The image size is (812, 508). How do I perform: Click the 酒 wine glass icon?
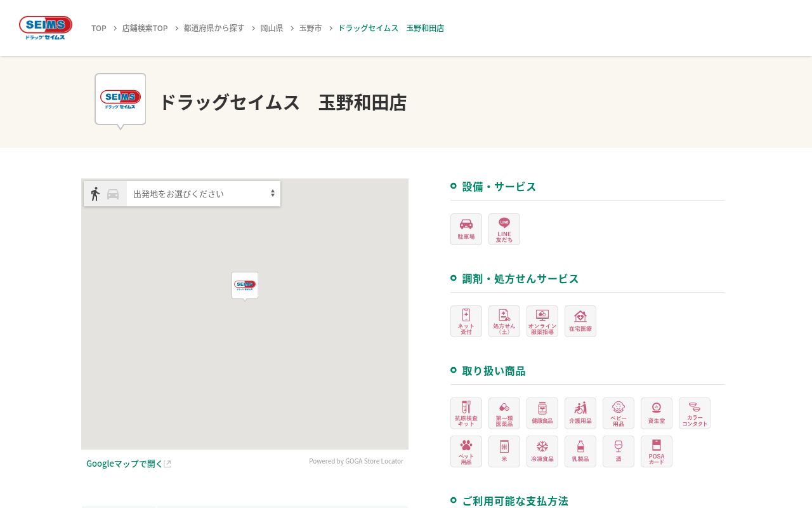[x=619, y=451]
